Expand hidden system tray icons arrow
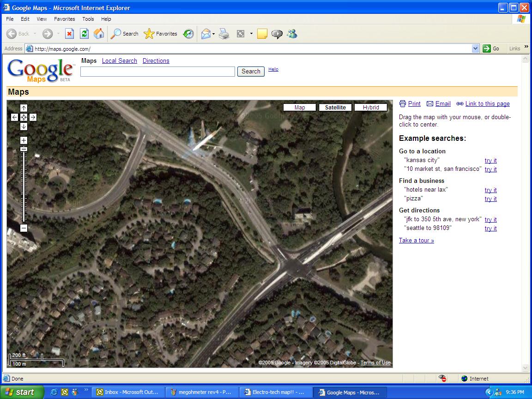 tap(489, 392)
